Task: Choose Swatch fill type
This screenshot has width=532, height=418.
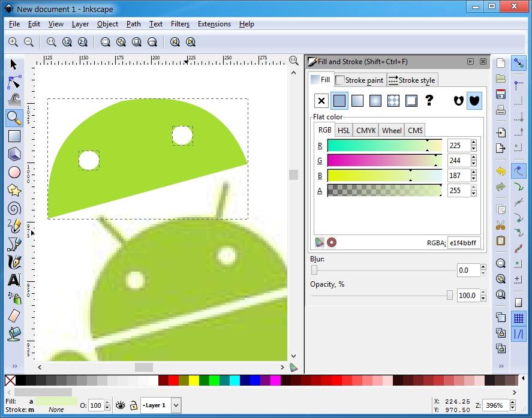Action: pos(411,101)
